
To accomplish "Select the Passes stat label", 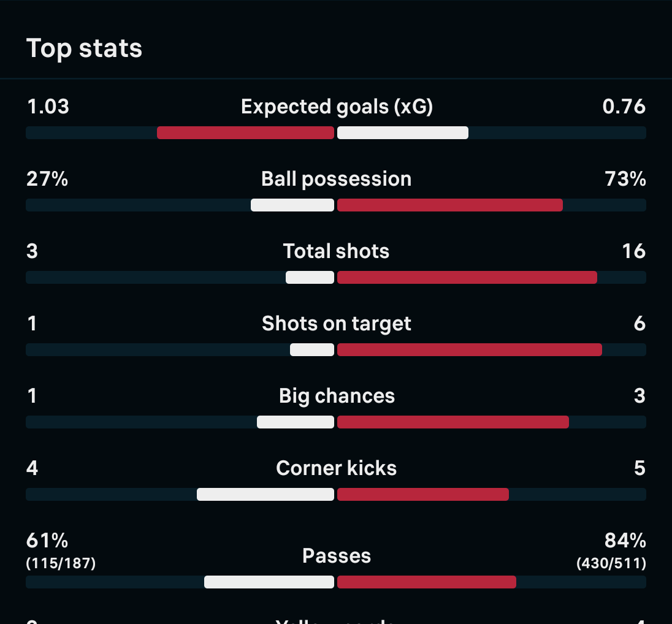I will (337, 556).
